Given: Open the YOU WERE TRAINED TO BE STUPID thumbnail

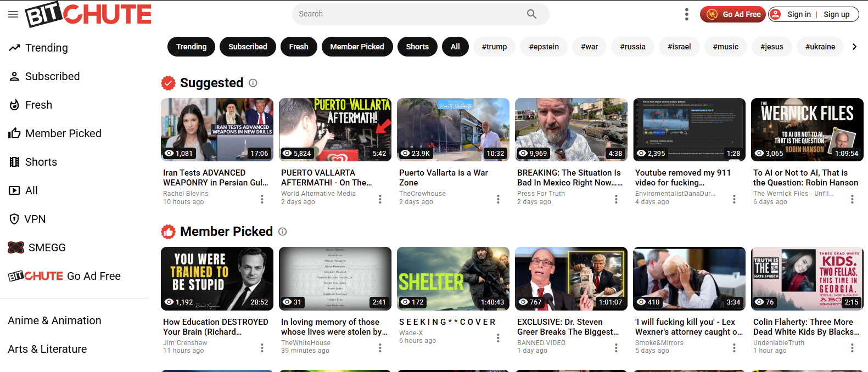Looking at the screenshot, I should click(217, 278).
